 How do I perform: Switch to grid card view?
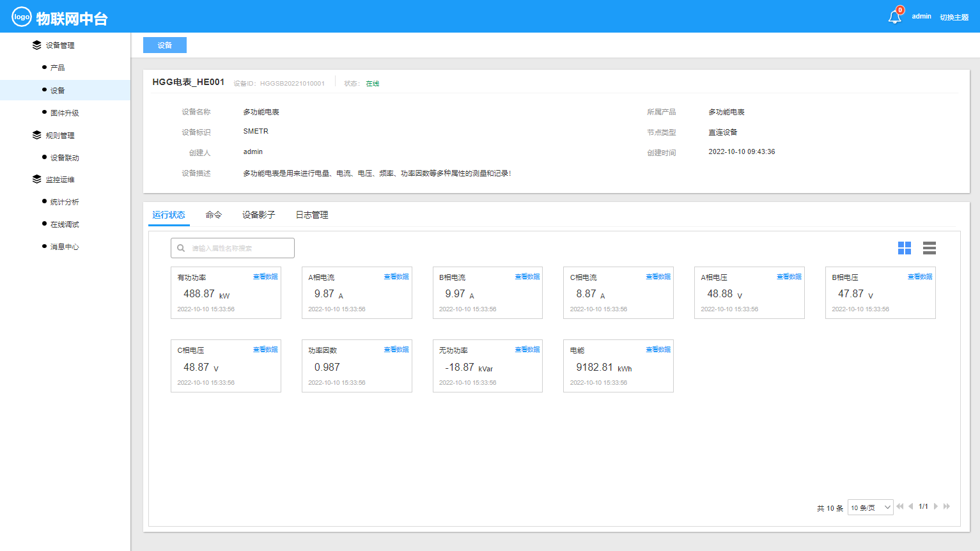coord(904,248)
